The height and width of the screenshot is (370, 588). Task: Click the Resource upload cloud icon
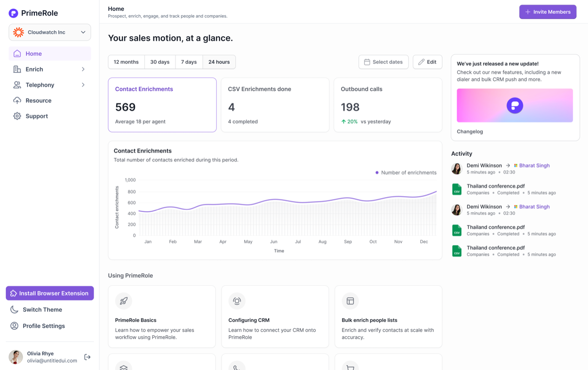17,100
